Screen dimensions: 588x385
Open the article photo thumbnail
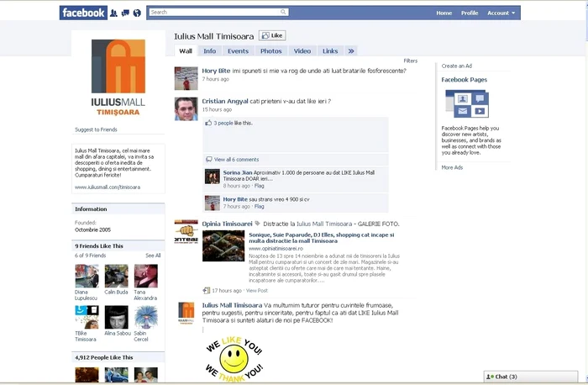click(223, 245)
